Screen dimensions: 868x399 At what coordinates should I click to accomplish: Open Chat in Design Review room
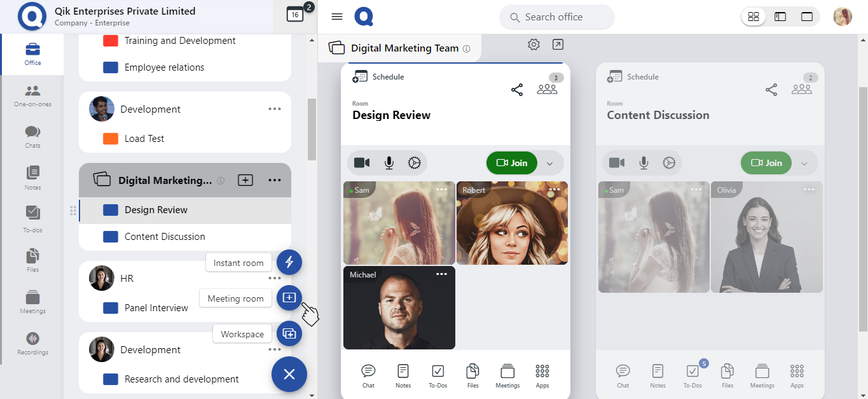[x=368, y=375]
